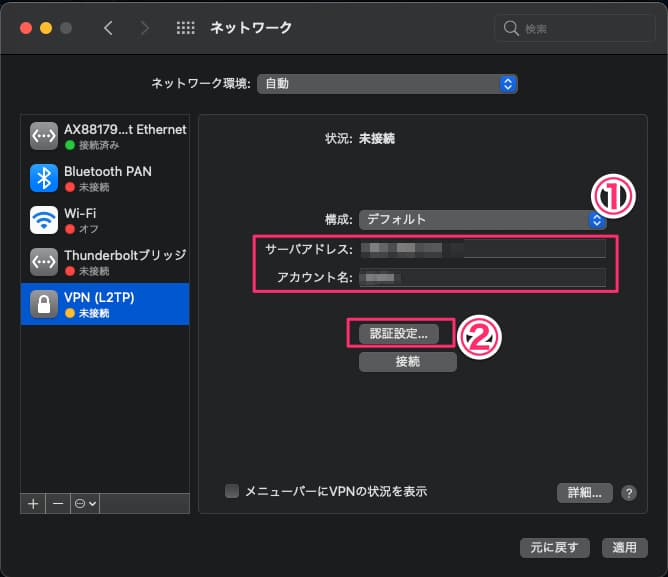Open the service action menu below list
Image resolution: width=668 pixels, height=577 pixels.
point(85,503)
